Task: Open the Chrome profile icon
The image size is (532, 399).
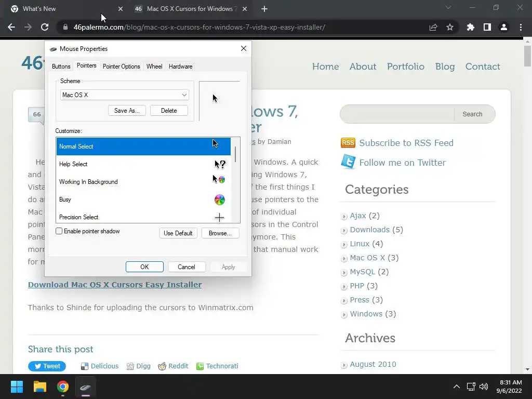Action: click(504, 27)
